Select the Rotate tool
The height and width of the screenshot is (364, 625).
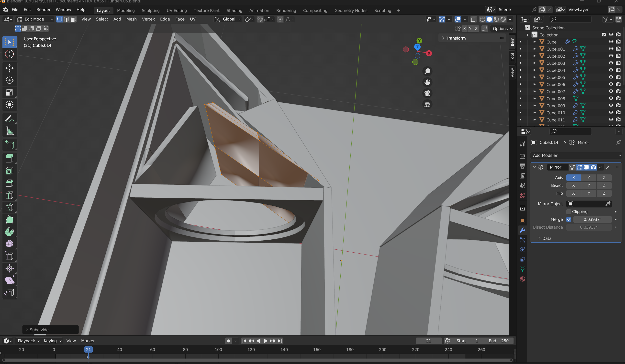click(x=10, y=80)
